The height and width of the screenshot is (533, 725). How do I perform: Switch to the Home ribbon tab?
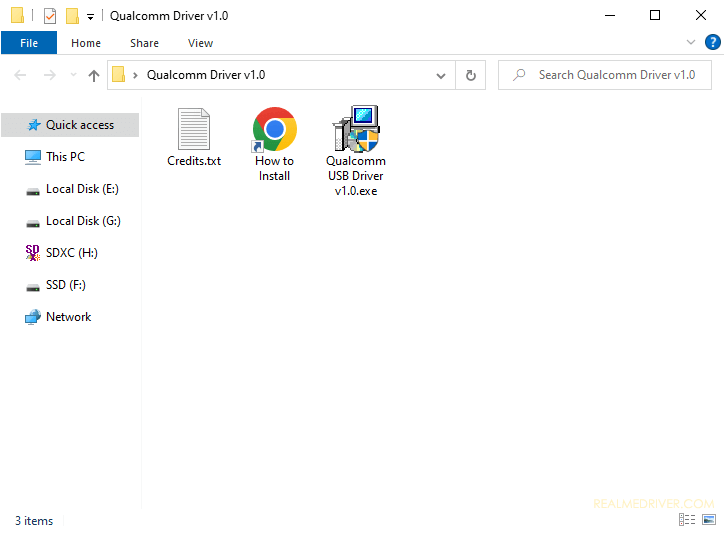point(86,43)
